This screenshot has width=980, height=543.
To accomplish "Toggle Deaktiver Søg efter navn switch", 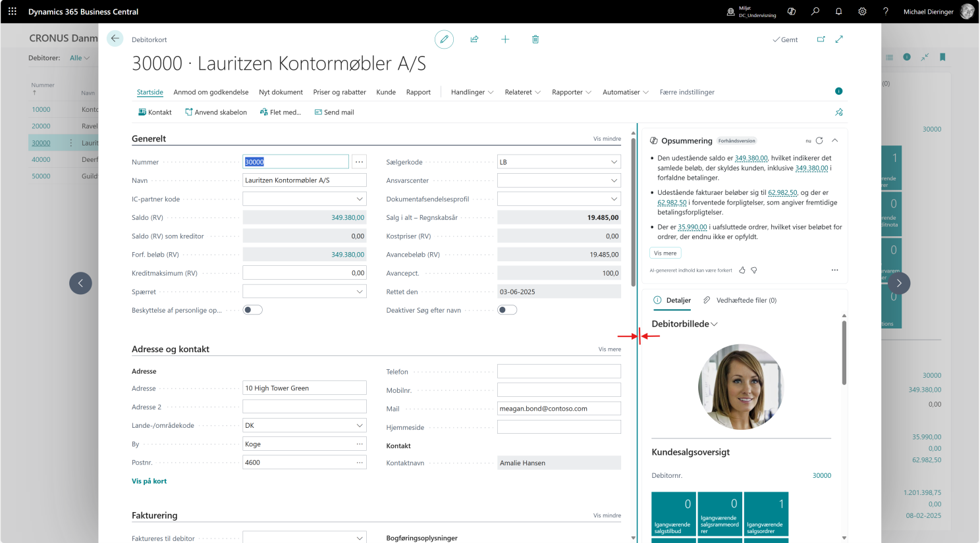I will (x=506, y=310).
